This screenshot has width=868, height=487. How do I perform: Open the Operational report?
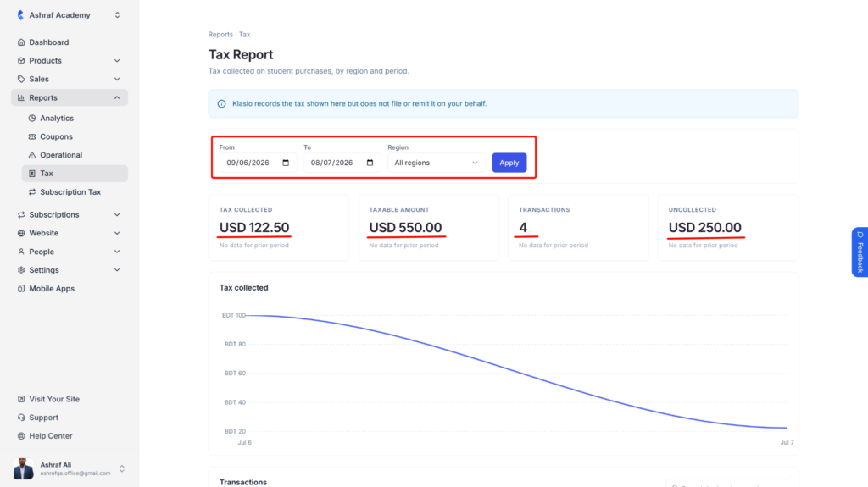tap(75, 155)
